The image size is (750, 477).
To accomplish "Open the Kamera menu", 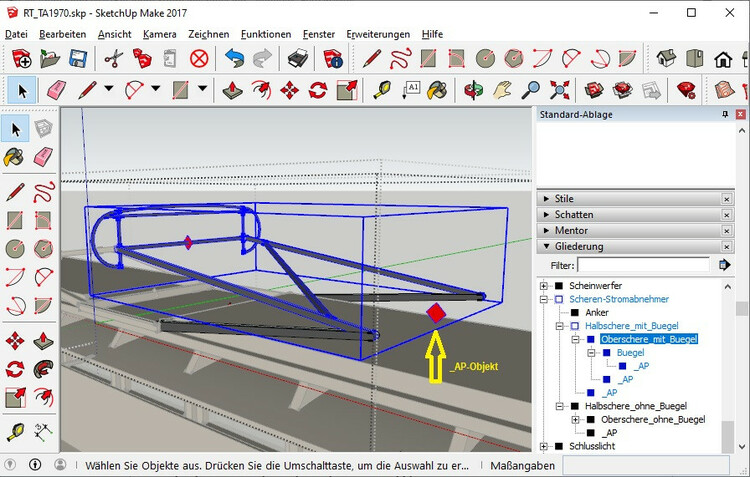I will pos(159,34).
